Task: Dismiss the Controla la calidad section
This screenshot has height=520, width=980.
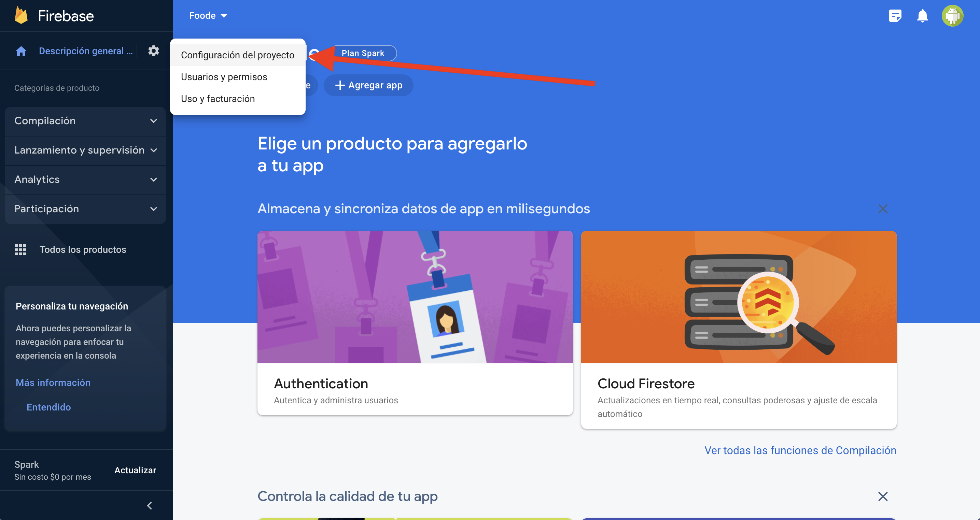Action: click(x=883, y=496)
